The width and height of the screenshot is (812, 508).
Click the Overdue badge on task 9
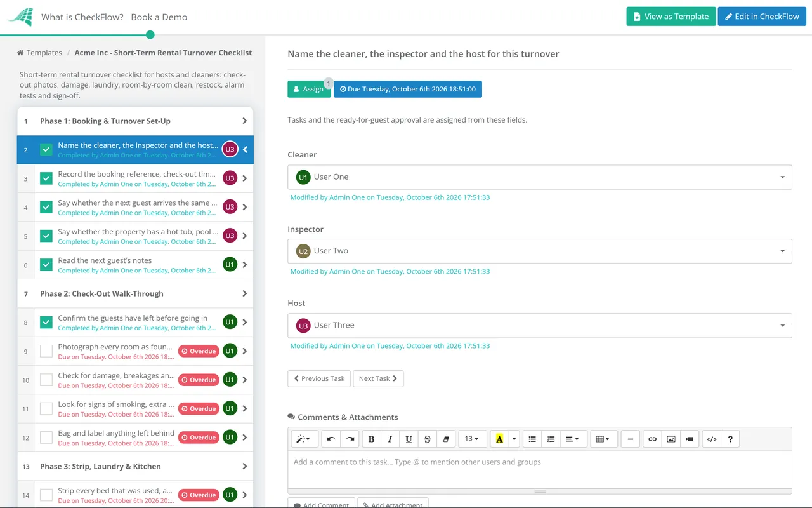[x=199, y=351]
